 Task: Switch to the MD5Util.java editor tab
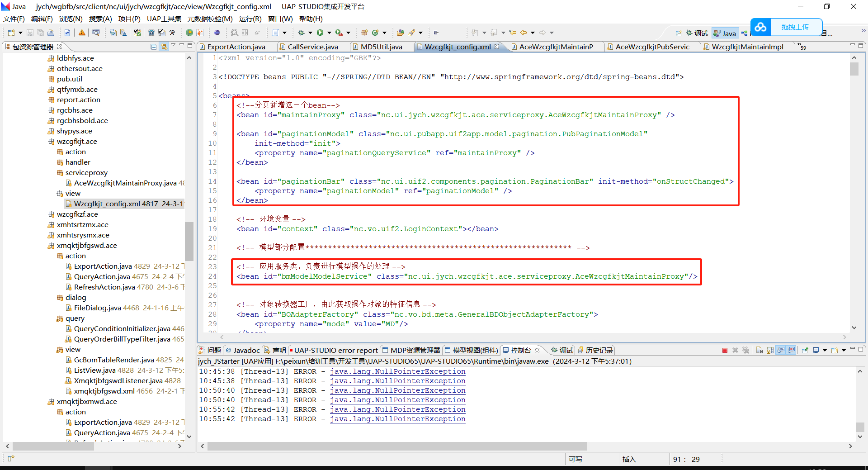point(382,47)
